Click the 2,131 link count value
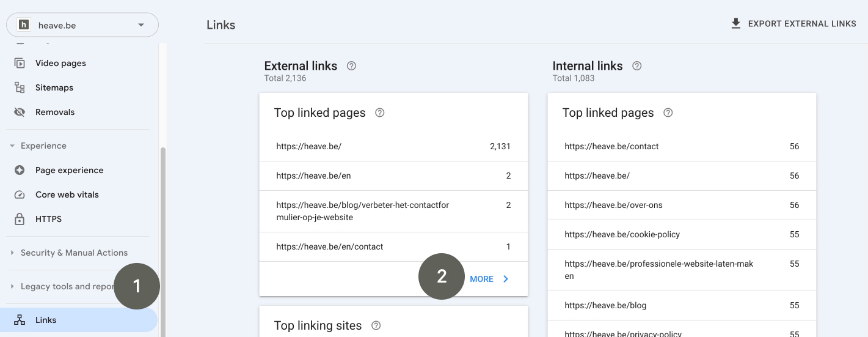868x337 pixels. pyautogui.click(x=500, y=146)
